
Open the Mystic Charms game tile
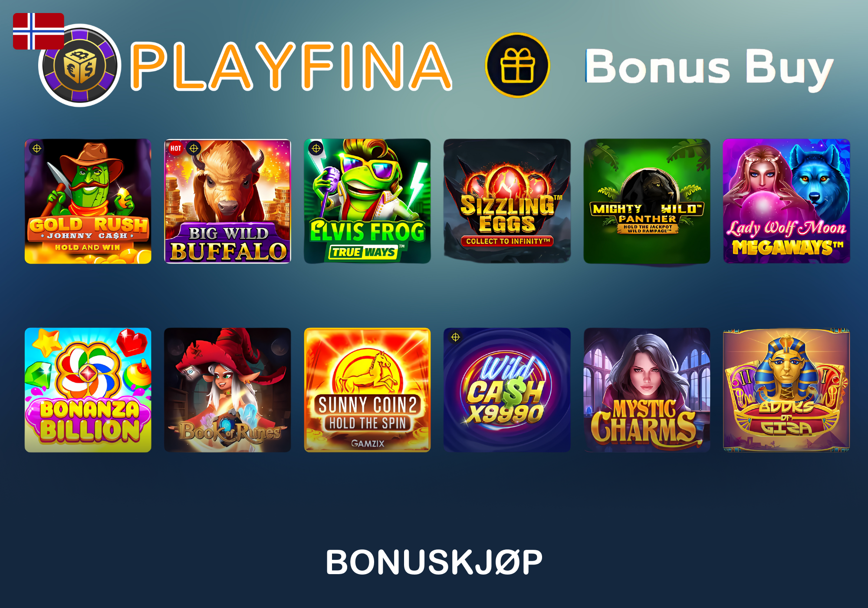pos(647,390)
